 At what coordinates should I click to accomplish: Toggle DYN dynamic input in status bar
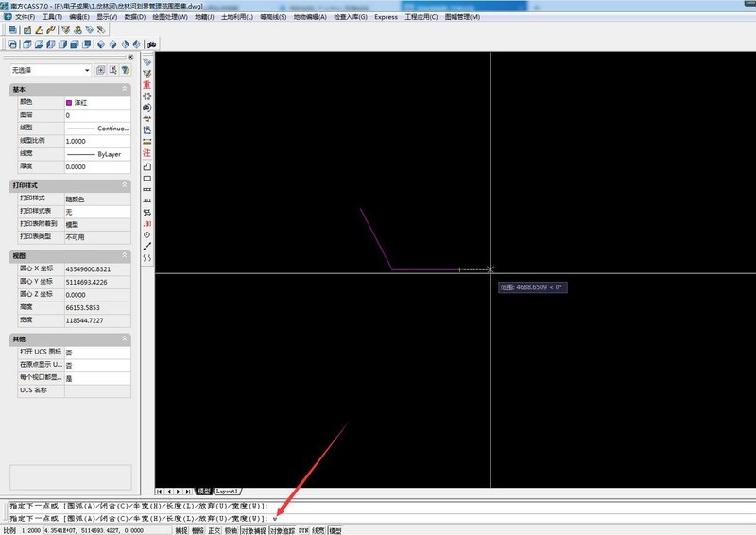tap(303, 530)
